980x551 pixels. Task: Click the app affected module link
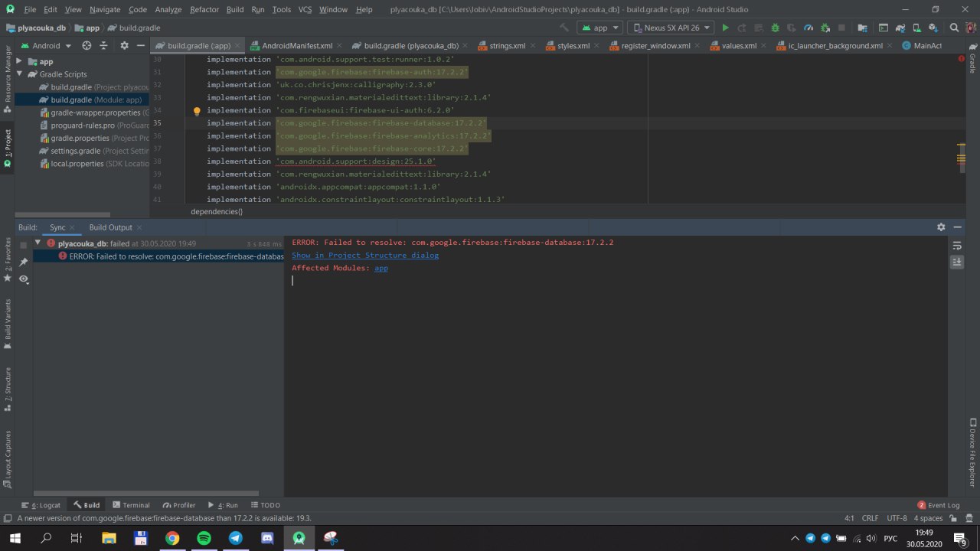click(x=381, y=268)
